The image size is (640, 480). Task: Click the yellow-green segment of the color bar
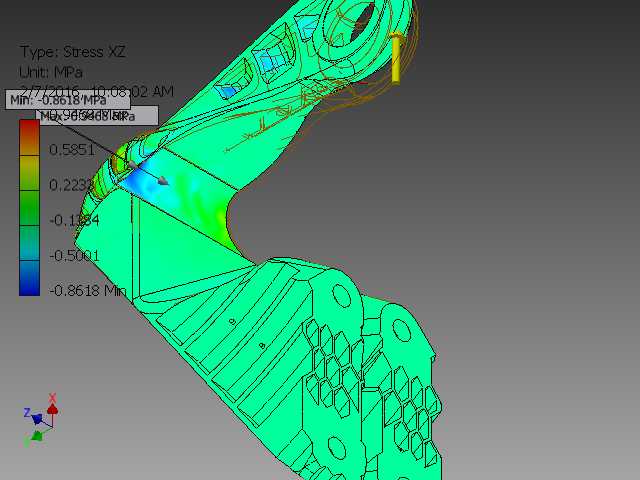29,173
